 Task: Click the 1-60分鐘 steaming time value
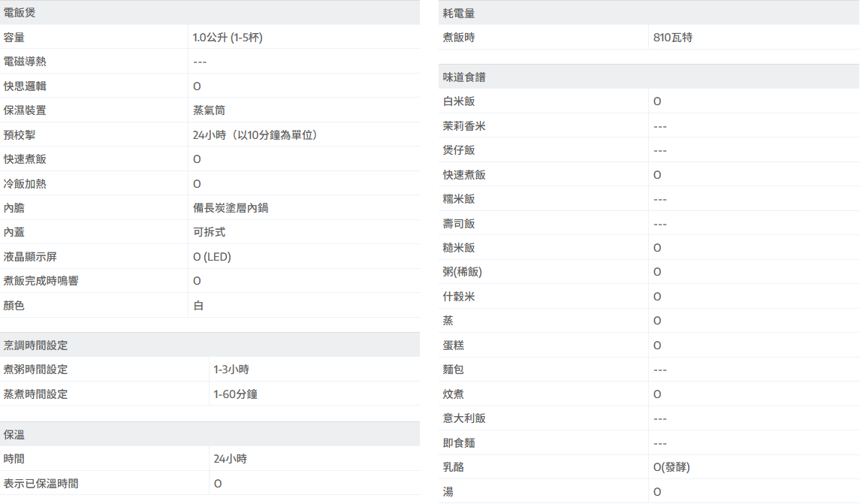tap(235, 394)
